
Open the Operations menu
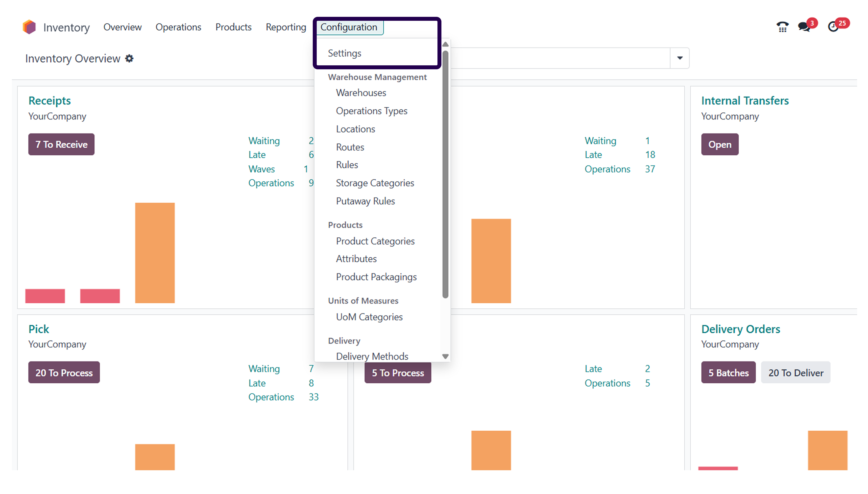click(178, 27)
